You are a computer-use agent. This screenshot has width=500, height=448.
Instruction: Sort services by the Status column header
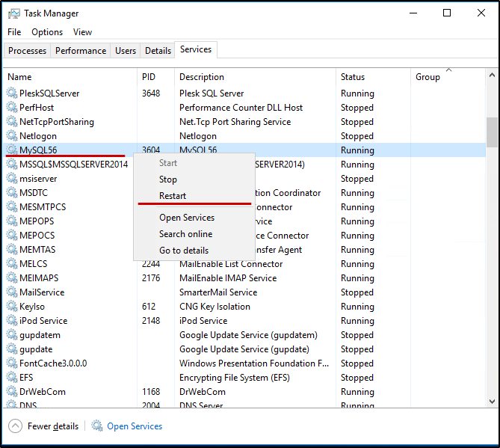pos(353,77)
